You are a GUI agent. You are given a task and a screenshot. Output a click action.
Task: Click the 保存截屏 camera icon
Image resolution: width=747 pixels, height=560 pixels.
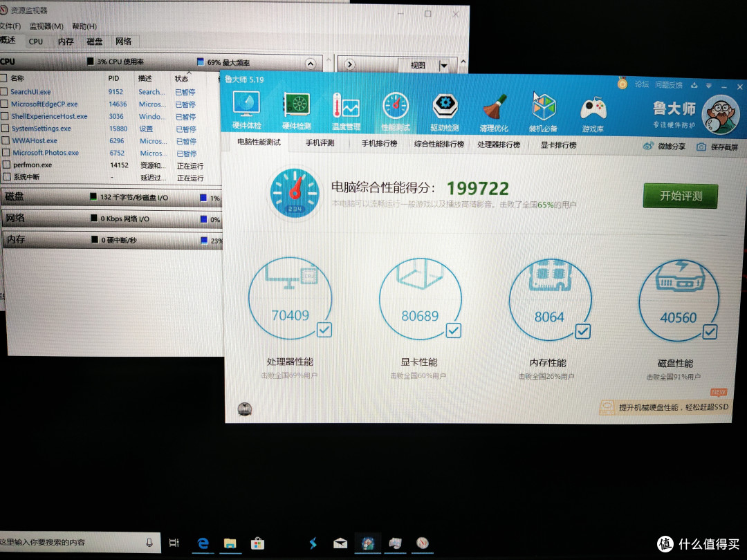pos(701,147)
